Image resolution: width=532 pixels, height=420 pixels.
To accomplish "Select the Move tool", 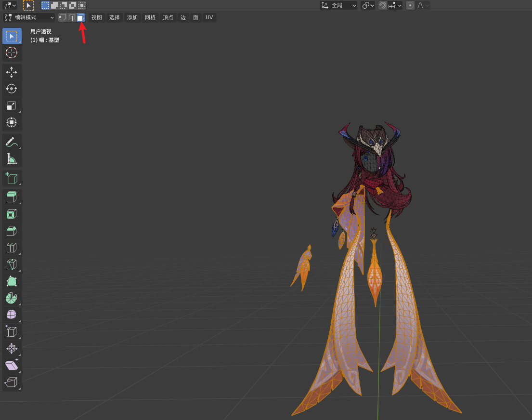I will pyautogui.click(x=12, y=72).
